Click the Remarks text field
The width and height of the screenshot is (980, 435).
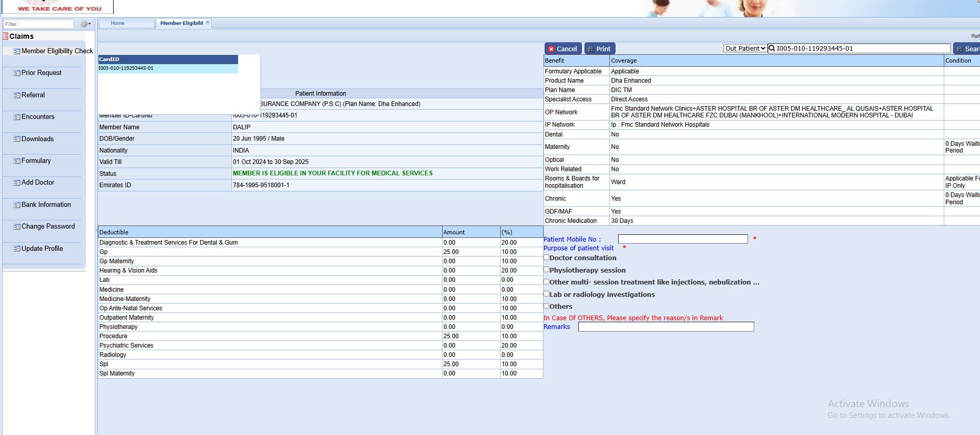click(x=666, y=327)
